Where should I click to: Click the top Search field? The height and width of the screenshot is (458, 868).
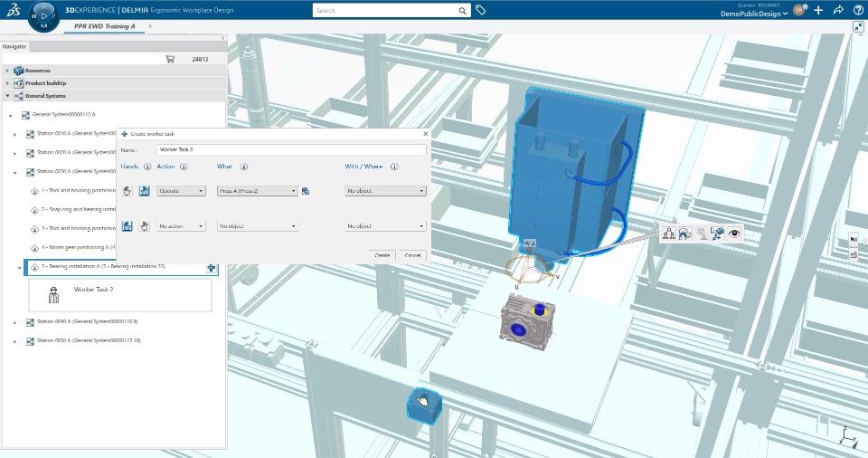(385, 11)
